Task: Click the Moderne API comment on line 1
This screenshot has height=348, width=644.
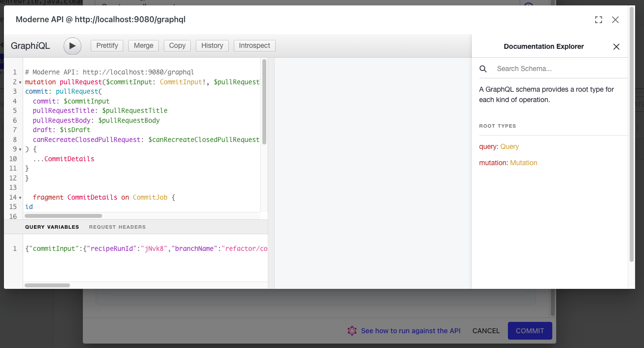Action: pyautogui.click(x=109, y=72)
